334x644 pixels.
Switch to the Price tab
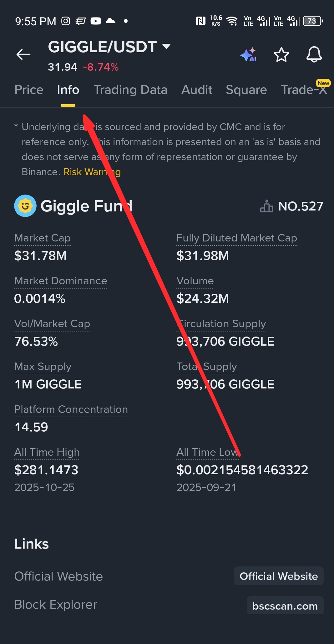pos(29,90)
